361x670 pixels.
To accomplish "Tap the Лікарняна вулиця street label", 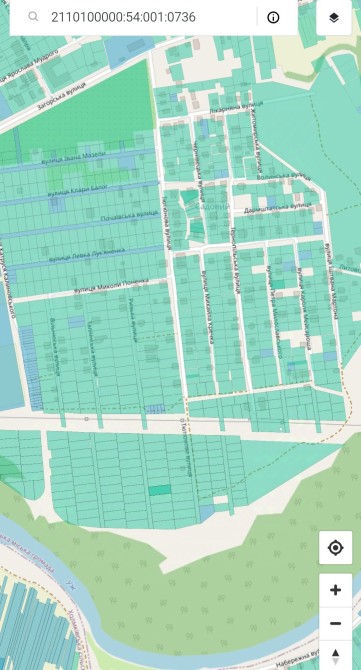I will 236,107.
